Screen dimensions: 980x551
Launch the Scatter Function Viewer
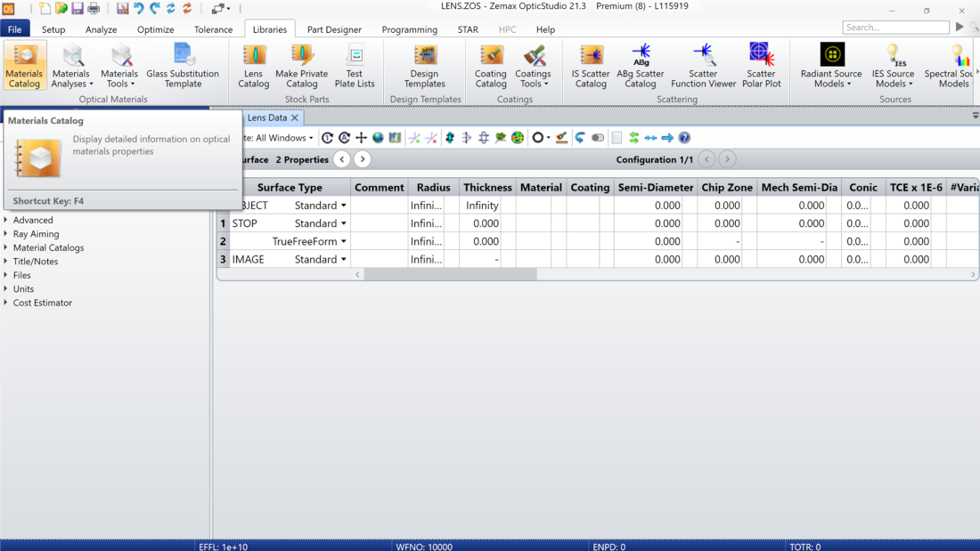pyautogui.click(x=703, y=66)
